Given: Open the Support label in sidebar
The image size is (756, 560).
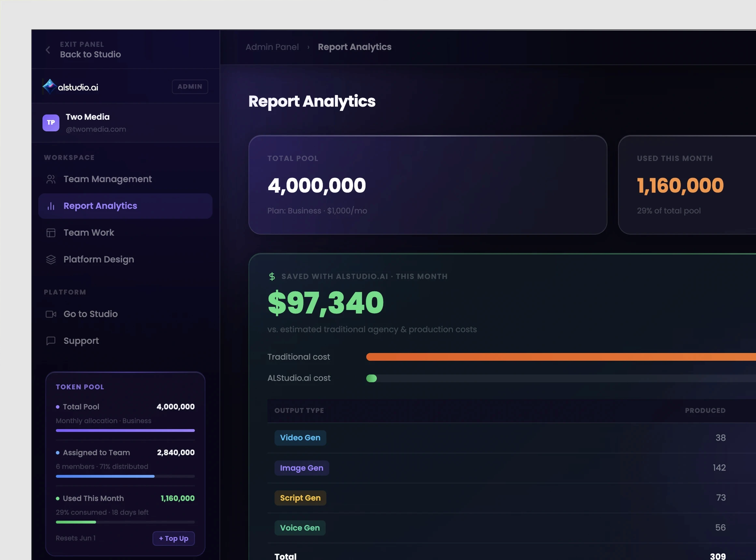Looking at the screenshot, I should point(81,341).
